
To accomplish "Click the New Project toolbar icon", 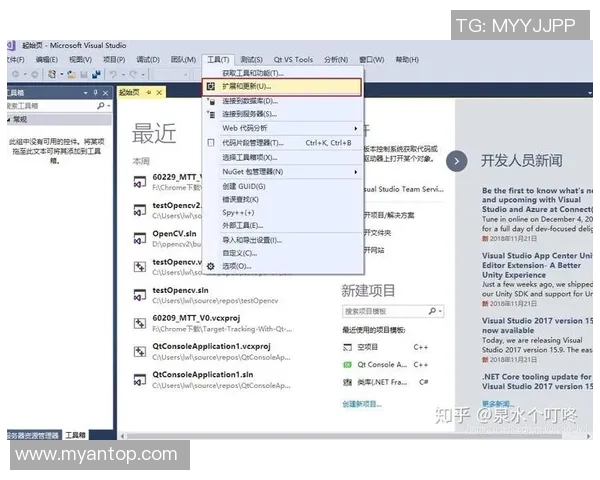I will [52, 74].
